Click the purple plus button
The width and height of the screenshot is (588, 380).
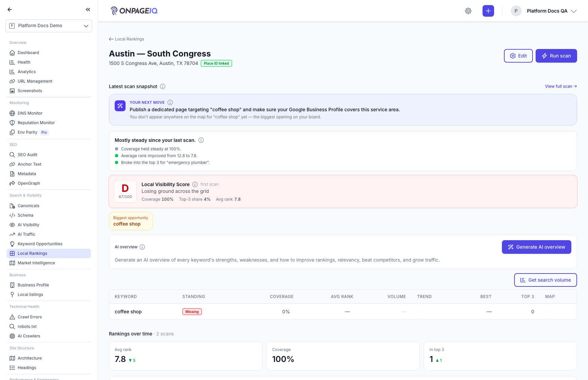(x=488, y=11)
